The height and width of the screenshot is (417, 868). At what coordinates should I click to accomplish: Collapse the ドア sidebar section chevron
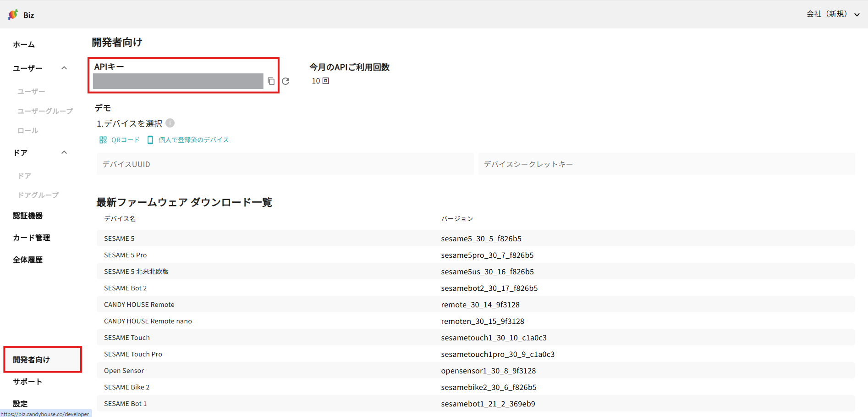[64, 152]
